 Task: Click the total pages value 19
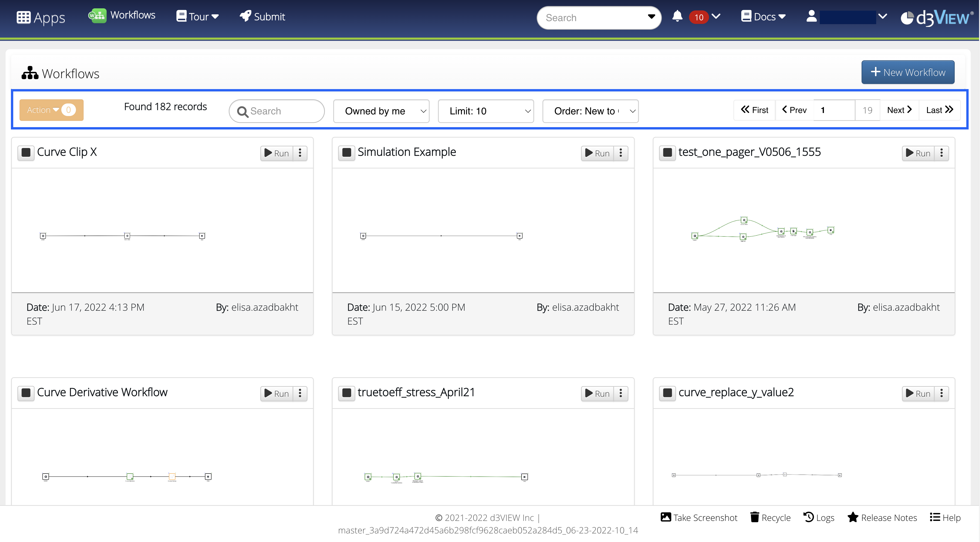867,110
